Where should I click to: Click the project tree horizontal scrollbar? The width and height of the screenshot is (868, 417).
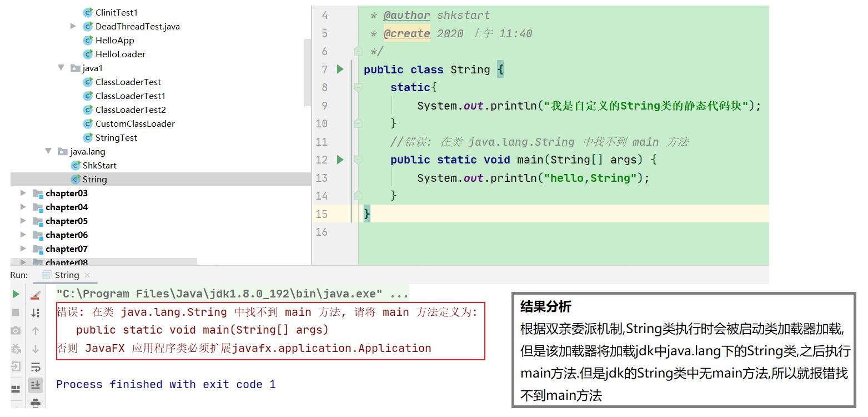[x=104, y=261]
